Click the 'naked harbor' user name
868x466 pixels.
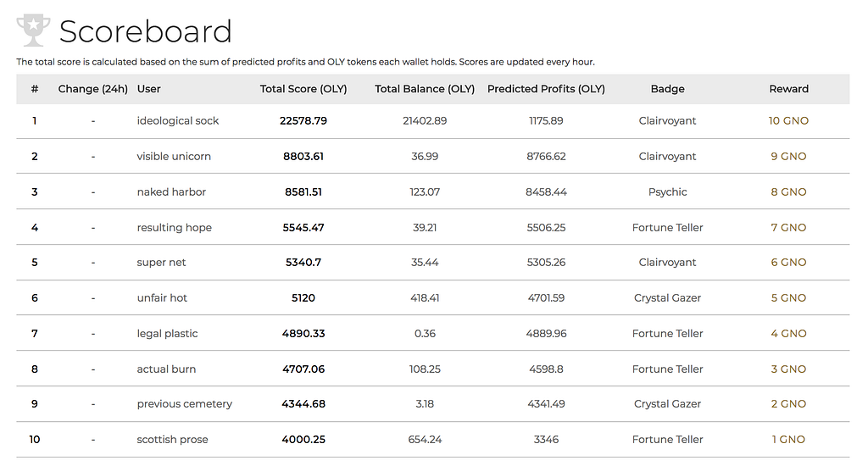click(x=171, y=192)
